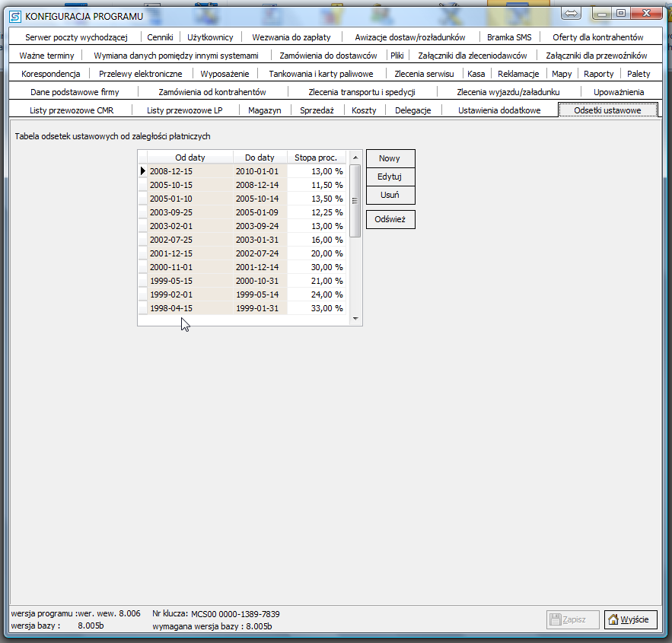Exit via the Wyjście button
Screen dimensions: 672x643
pyautogui.click(x=630, y=619)
